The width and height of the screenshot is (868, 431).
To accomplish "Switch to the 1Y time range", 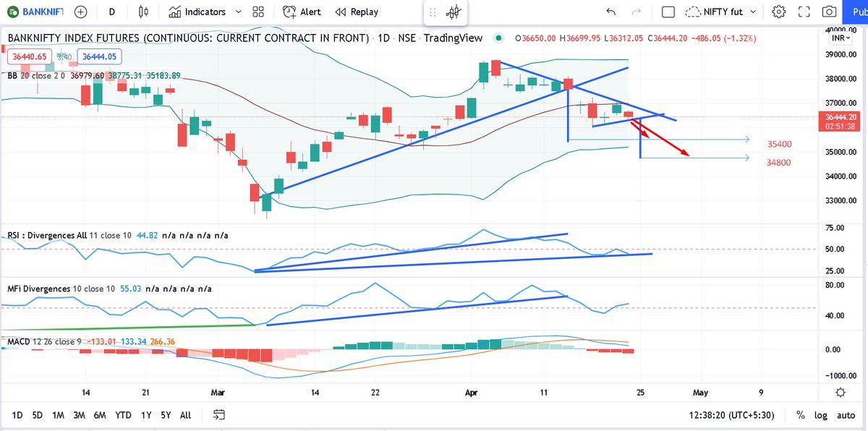I will (145, 415).
